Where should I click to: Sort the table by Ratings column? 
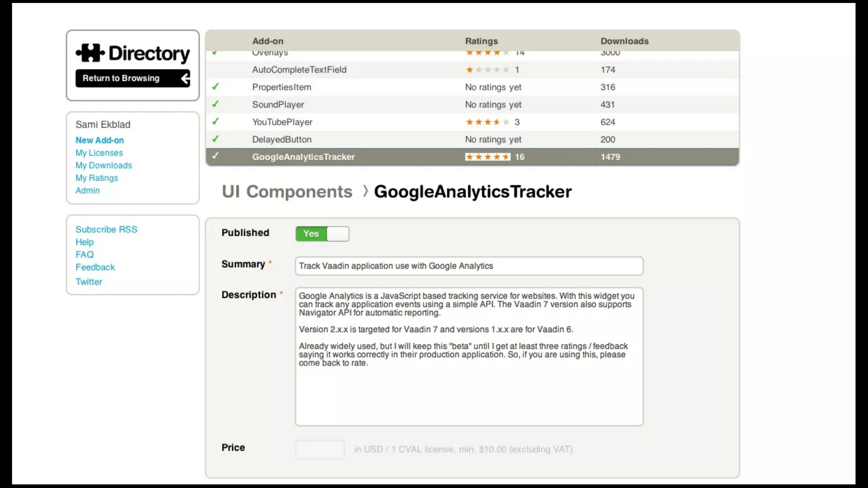(481, 41)
